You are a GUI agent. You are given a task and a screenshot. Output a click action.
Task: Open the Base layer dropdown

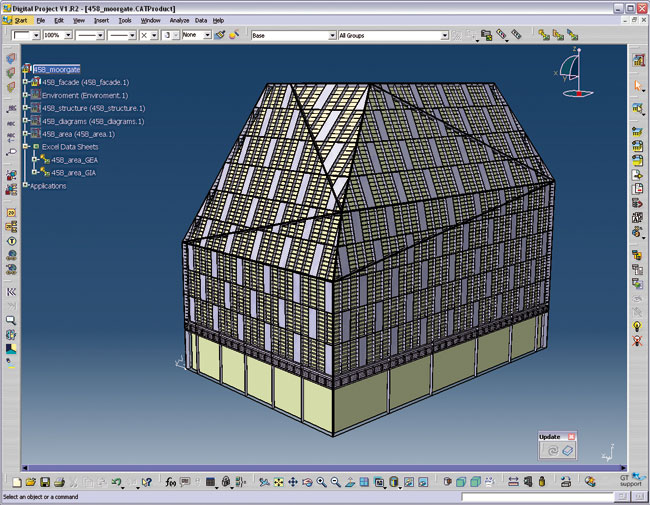tap(330, 35)
